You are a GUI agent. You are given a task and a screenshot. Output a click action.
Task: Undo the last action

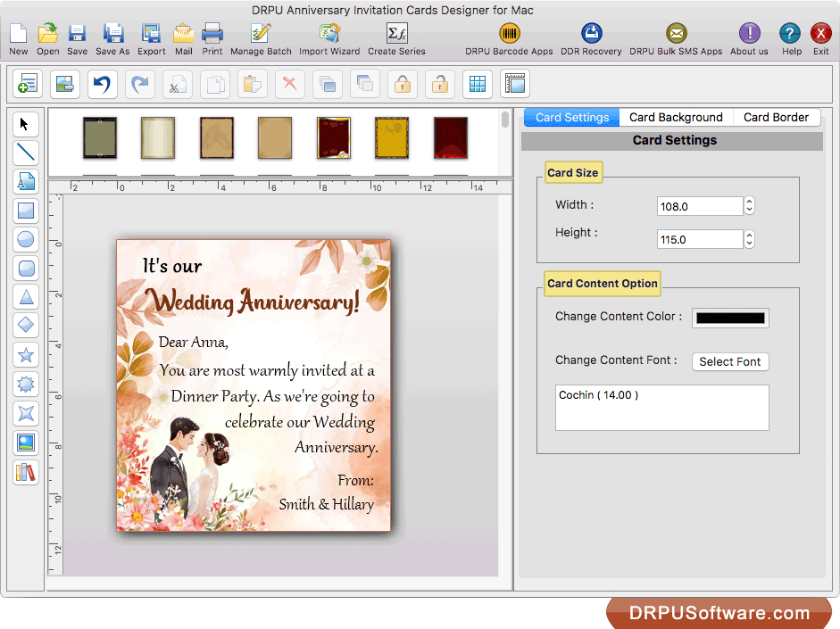coord(101,84)
